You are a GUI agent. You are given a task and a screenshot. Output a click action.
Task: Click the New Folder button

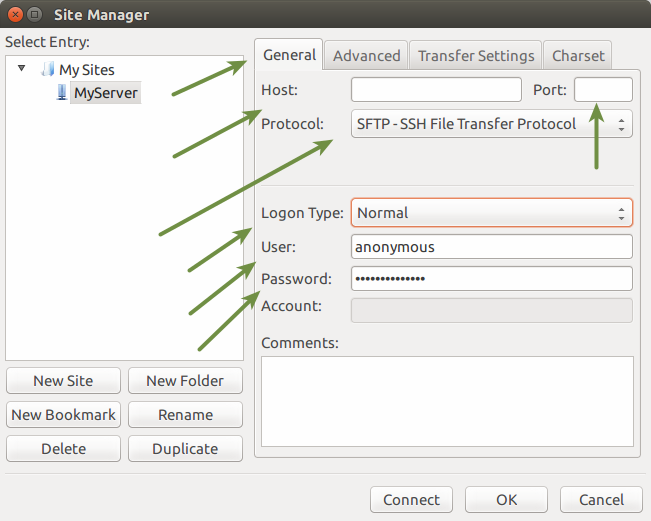185,381
